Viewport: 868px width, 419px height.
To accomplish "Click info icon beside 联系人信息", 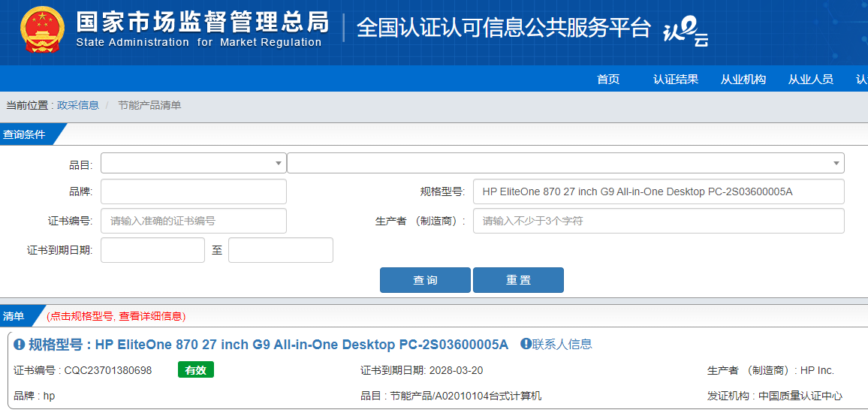I will tap(526, 344).
